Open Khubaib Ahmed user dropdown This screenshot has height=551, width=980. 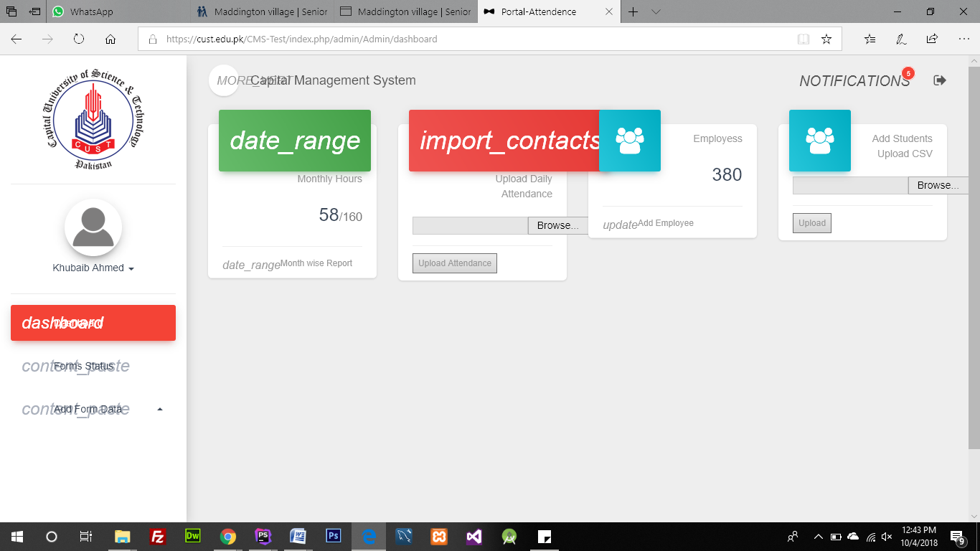coord(93,268)
